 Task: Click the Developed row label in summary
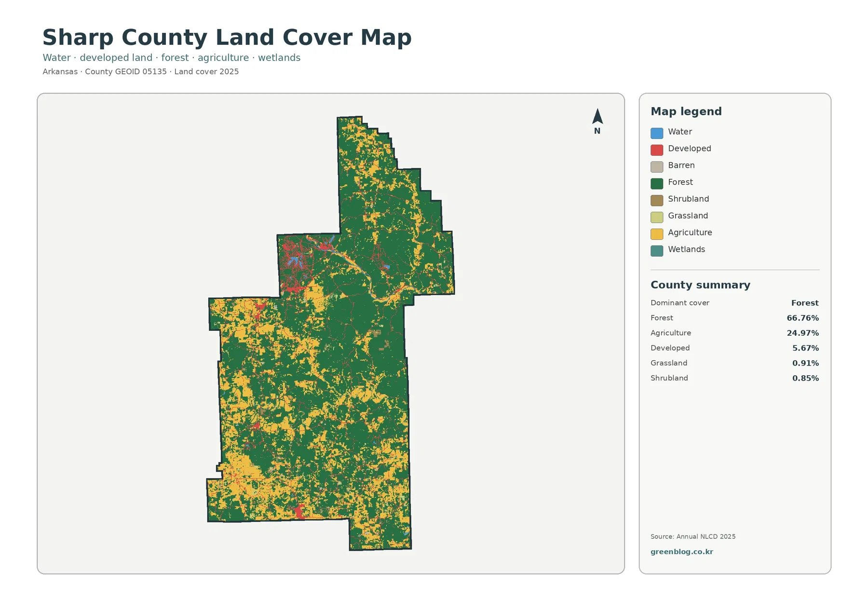(670, 348)
